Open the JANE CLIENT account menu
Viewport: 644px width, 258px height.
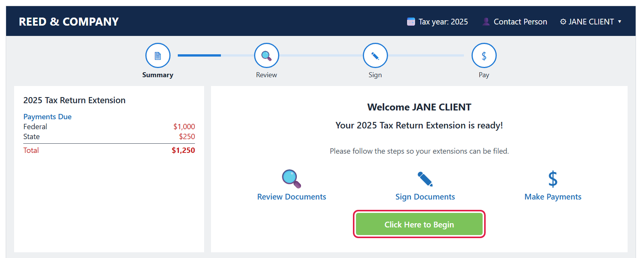click(591, 22)
